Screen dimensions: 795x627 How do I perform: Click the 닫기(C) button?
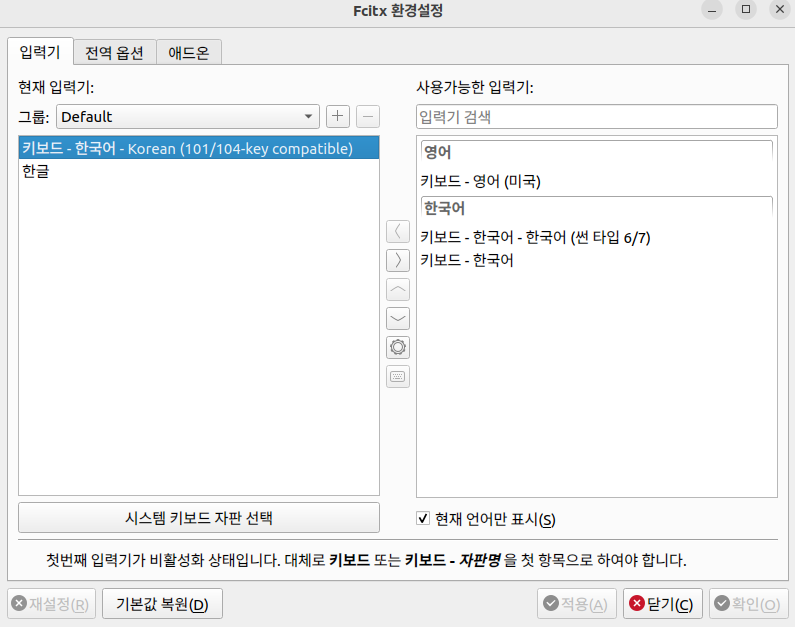[663, 604]
